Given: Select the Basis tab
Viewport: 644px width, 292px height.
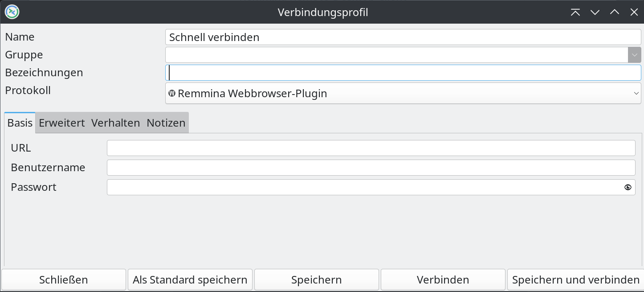Looking at the screenshot, I should pos(20,123).
